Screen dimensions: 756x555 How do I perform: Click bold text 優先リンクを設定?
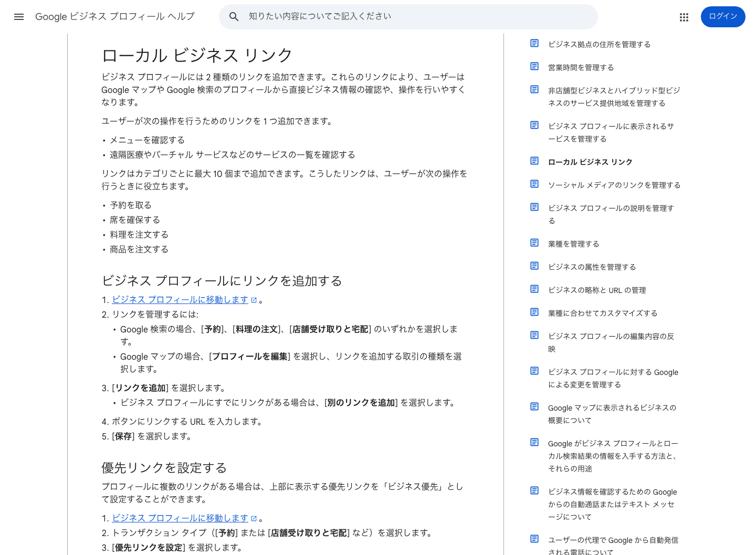click(149, 548)
